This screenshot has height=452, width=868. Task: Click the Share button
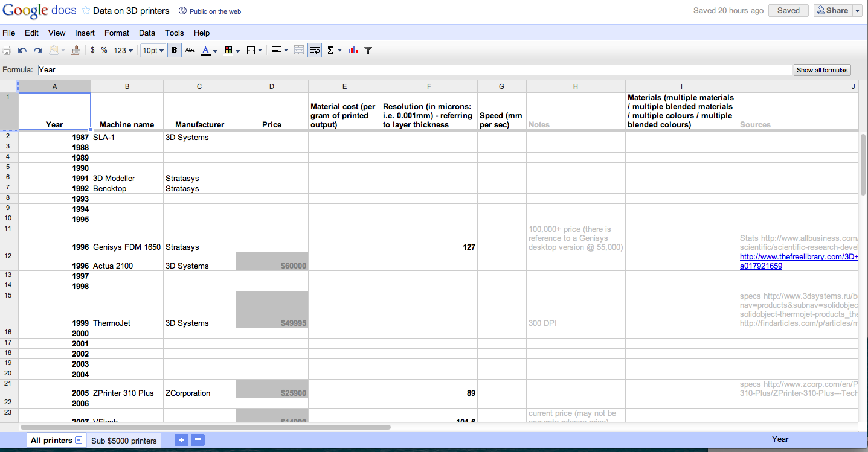click(833, 10)
